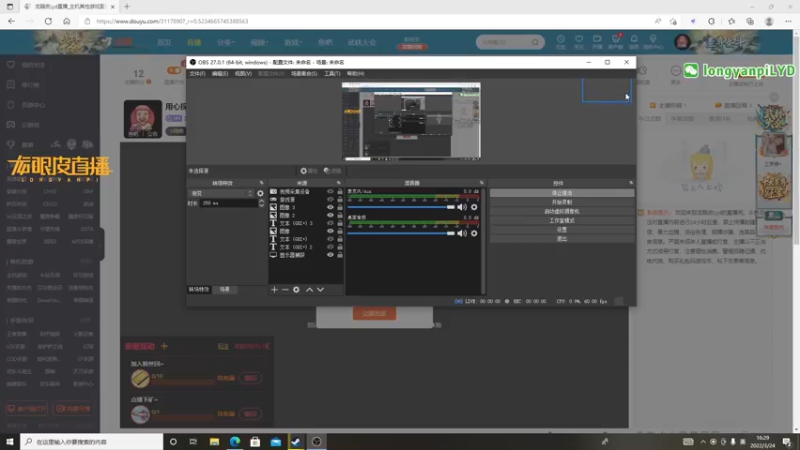This screenshot has height=450, width=800.
Task: Open a new browser tab
Action: pos(127,7)
